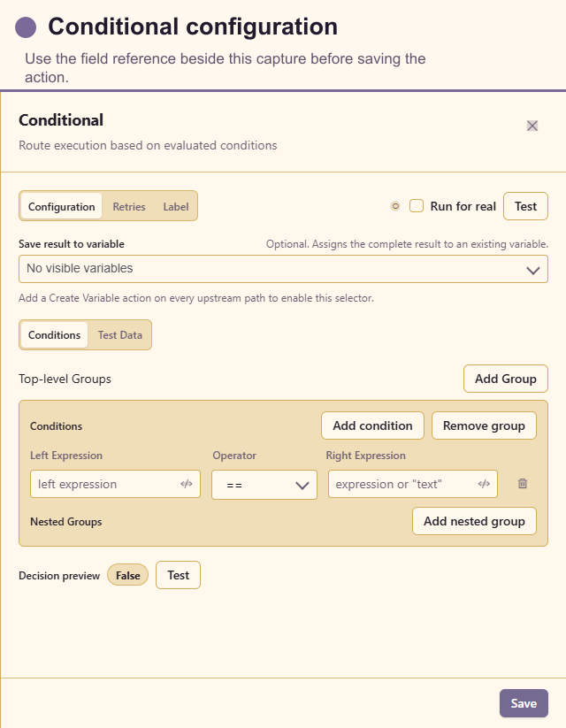Screen dimensions: 566x728
Task: Click the info indicator beside Run for real
Action: pyautogui.click(x=395, y=206)
